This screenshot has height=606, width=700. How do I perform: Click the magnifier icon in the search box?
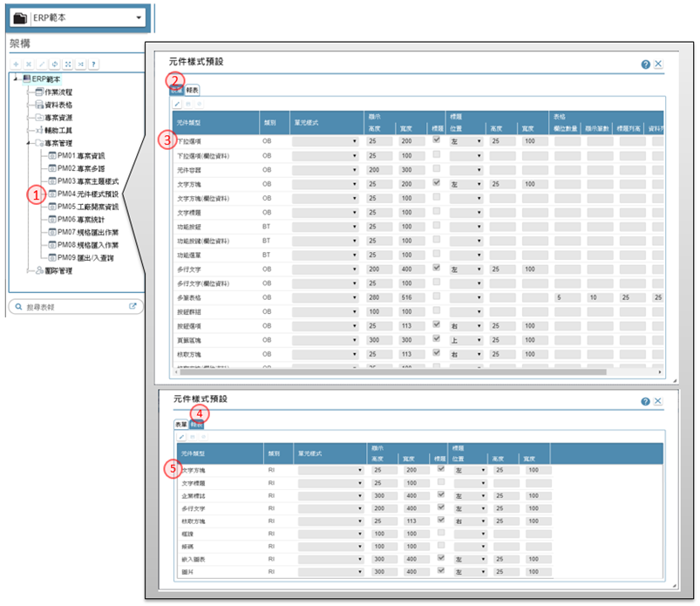coord(19,307)
